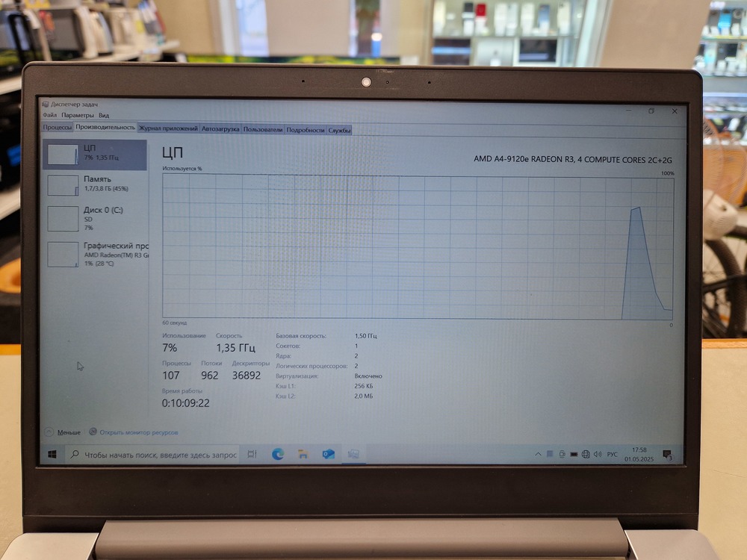Click the Время работы label

pos(182,391)
